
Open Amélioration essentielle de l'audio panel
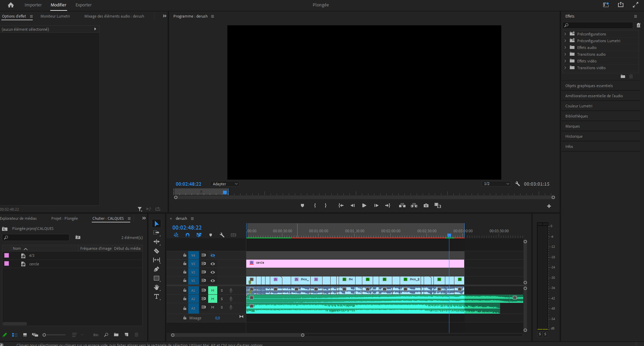point(594,96)
